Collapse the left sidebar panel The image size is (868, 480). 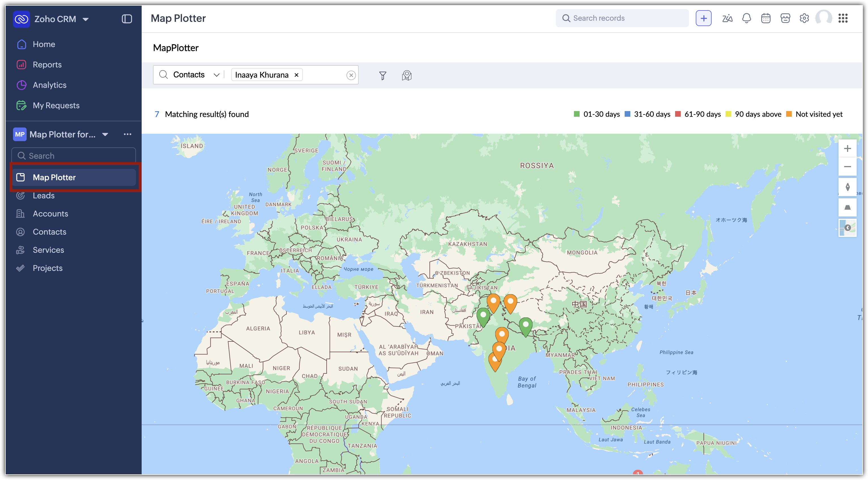pos(127,19)
